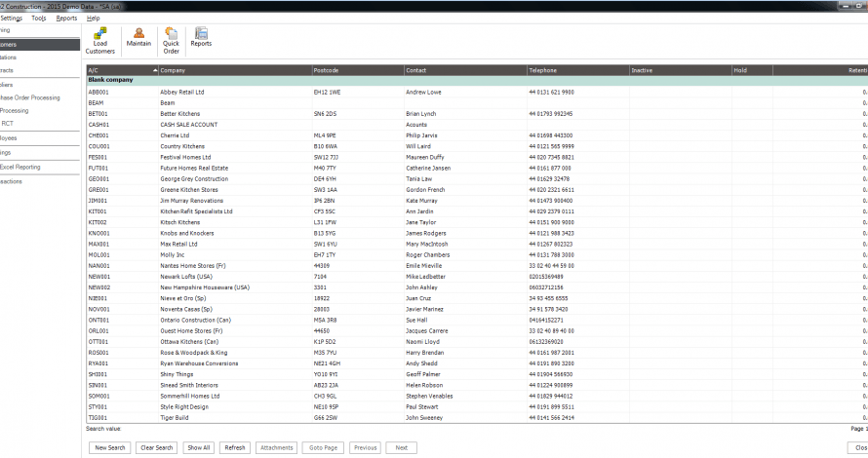The height and width of the screenshot is (458, 868).
Task: Sort by the Postcode column header
Action: (x=358, y=70)
